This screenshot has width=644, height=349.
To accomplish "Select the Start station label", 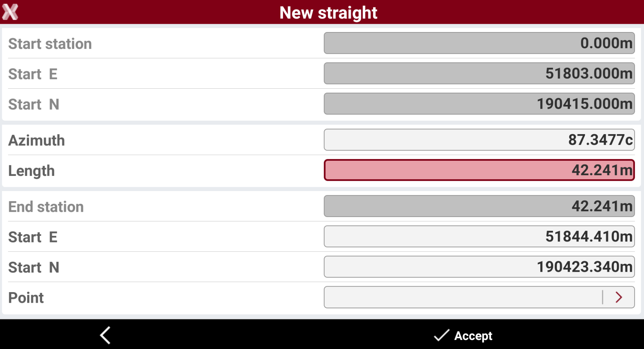I will pos(50,44).
